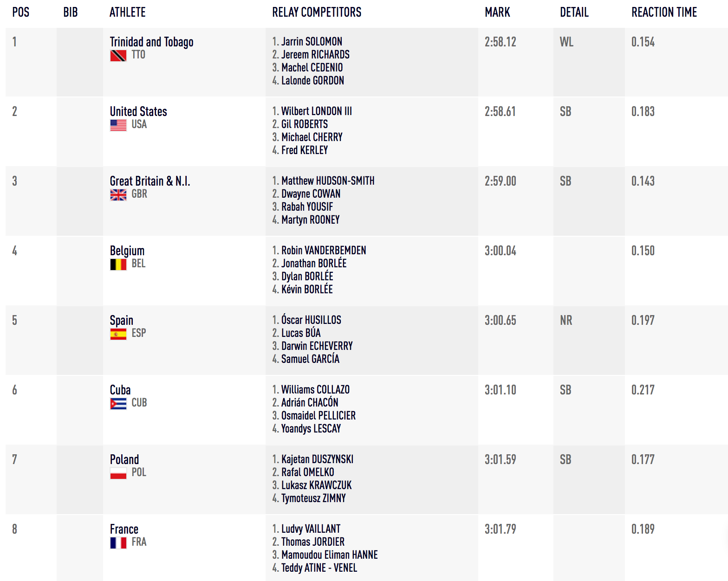Select the WL detail for Trinidad and Tobago

click(566, 42)
